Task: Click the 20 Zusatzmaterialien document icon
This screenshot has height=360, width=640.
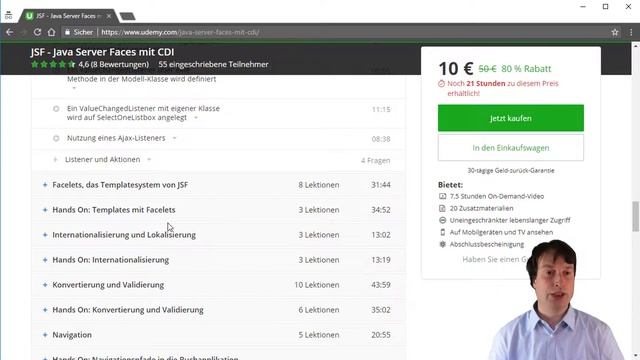Action: pos(442,208)
